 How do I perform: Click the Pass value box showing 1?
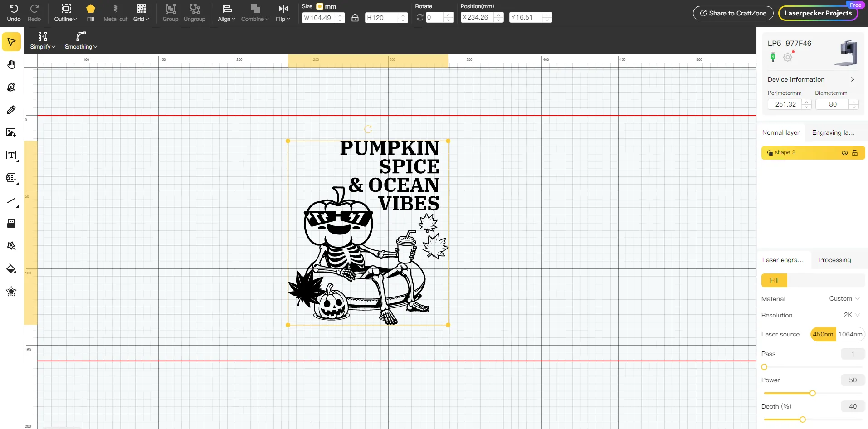click(853, 354)
